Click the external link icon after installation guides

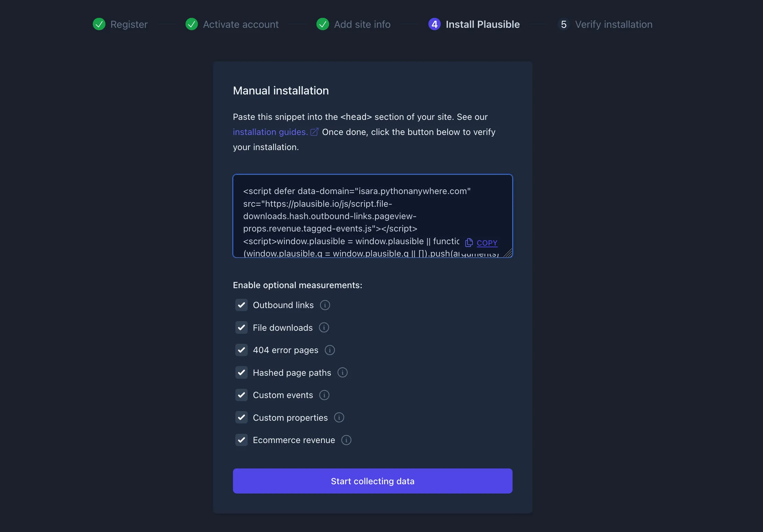[314, 132]
